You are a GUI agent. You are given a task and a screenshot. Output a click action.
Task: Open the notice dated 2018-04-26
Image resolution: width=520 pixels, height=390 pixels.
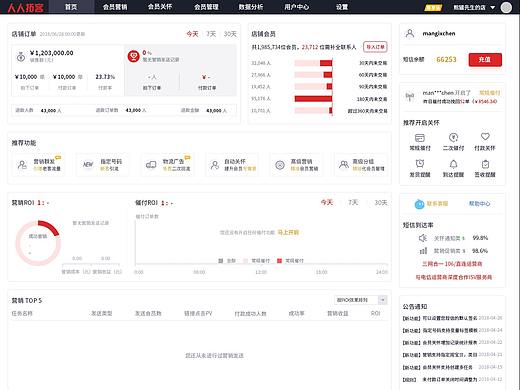pos(452,318)
